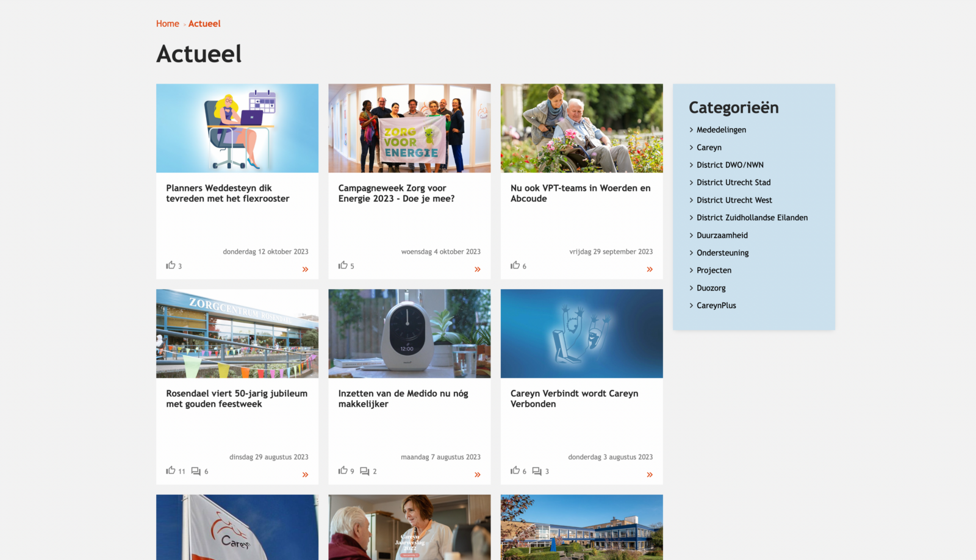Click read-more arrows on Careyn Verbindt card
Viewport: 976px width, 560px height.
click(x=650, y=475)
